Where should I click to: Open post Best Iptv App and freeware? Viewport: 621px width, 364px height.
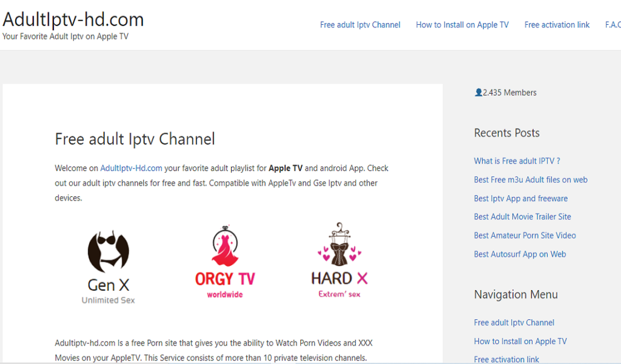pos(521,198)
